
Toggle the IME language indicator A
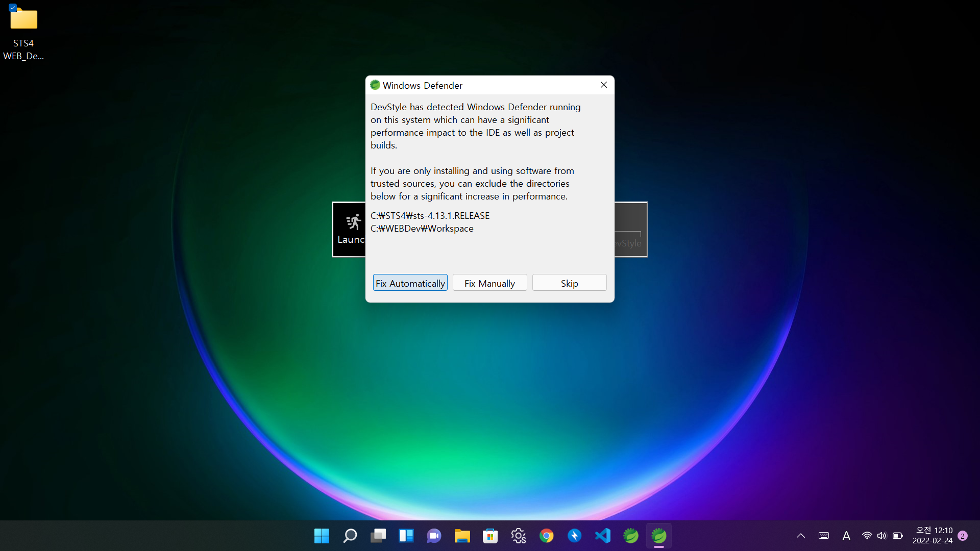tap(846, 536)
